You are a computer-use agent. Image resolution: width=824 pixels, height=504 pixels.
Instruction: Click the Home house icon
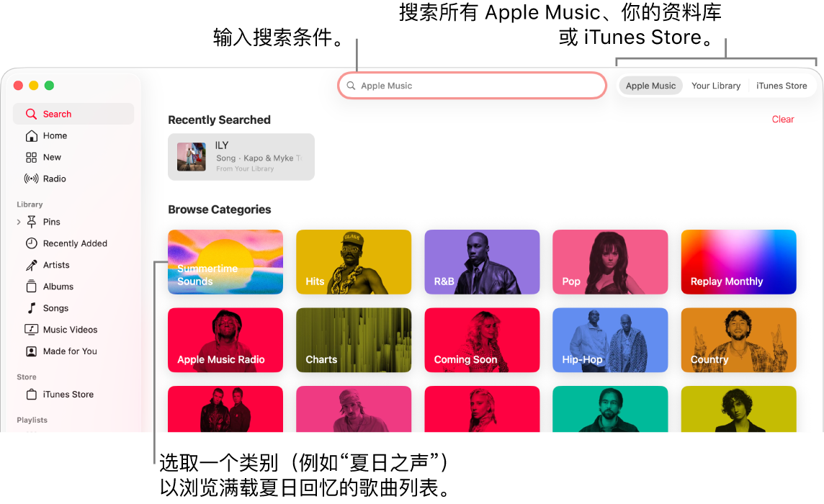pos(32,136)
